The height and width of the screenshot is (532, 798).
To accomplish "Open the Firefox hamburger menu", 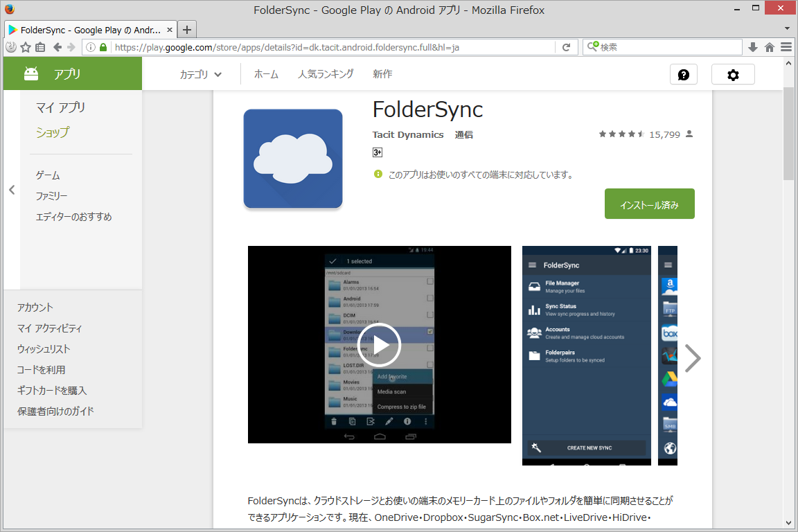I will [x=786, y=47].
